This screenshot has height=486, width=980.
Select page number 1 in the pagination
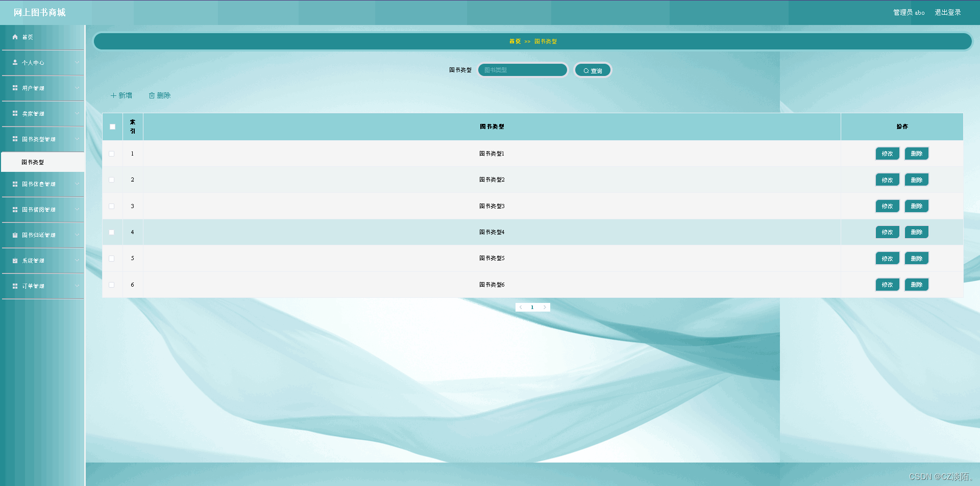pos(532,307)
